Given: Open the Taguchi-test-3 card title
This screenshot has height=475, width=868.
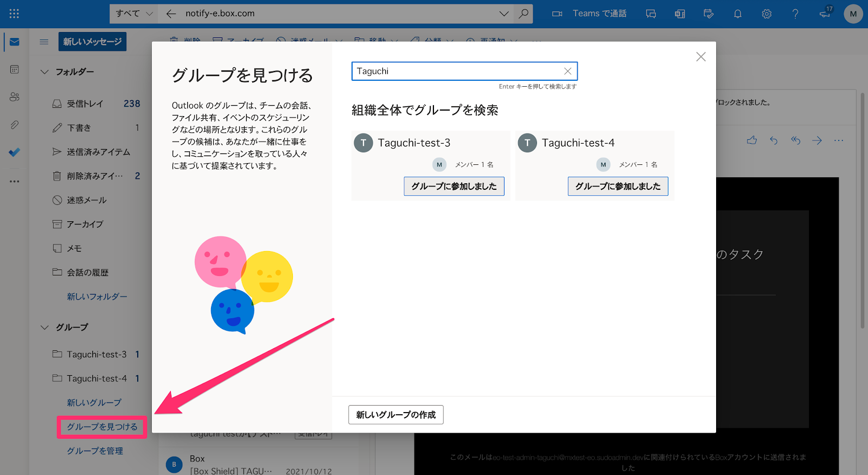Looking at the screenshot, I should click(x=414, y=143).
